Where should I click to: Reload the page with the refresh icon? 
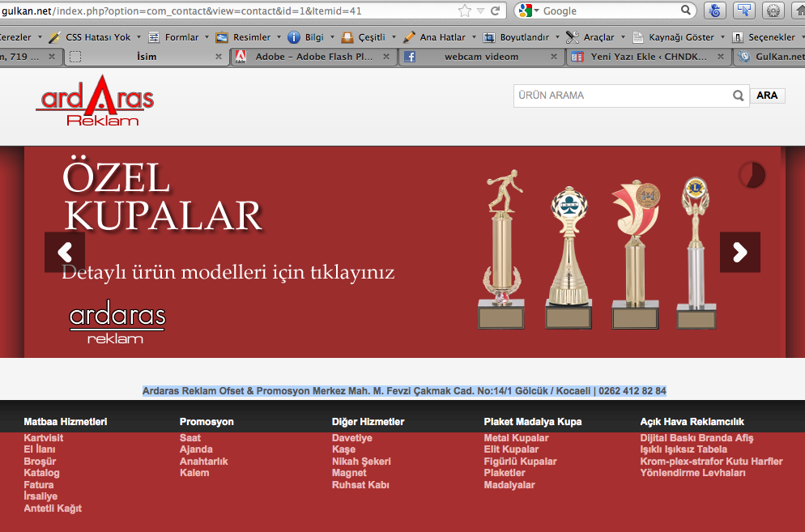[496, 11]
